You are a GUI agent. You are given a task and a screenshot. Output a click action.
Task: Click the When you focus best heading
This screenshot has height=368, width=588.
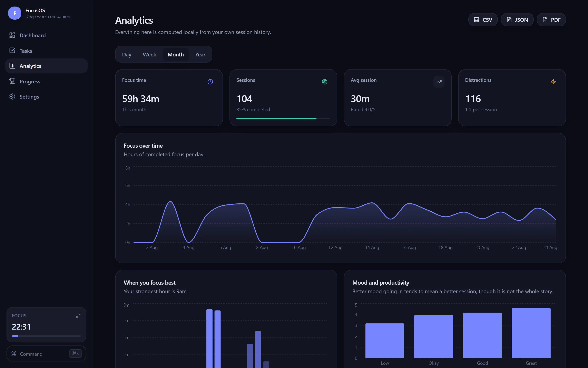[x=149, y=283]
